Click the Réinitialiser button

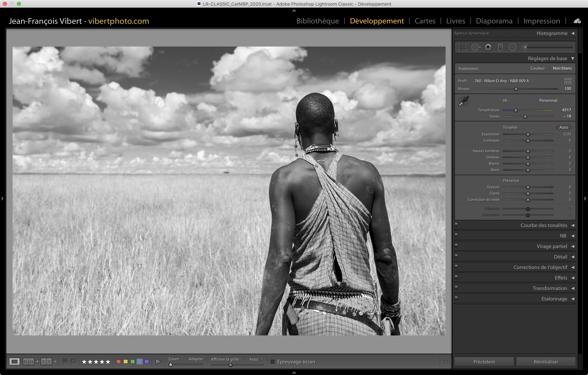(x=546, y=362)
